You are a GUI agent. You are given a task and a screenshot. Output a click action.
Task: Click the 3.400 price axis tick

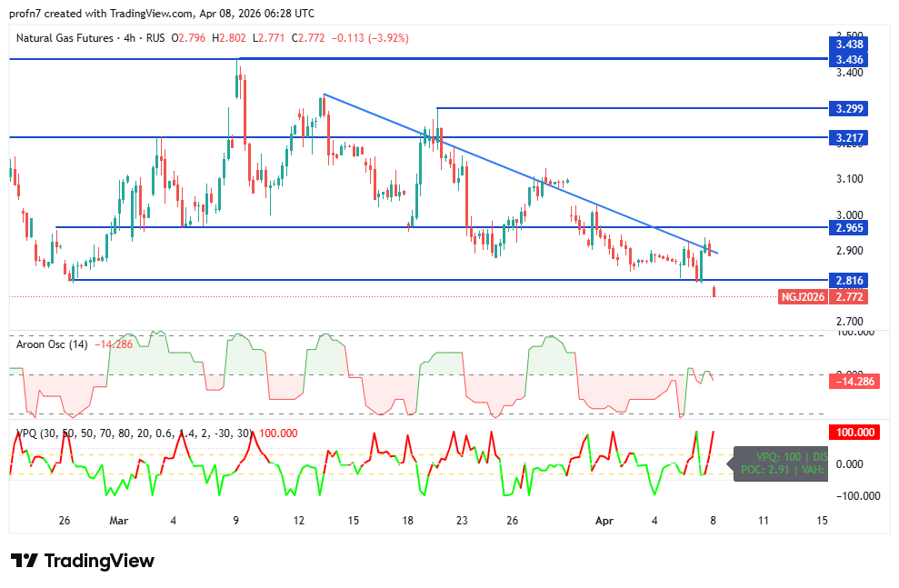click(849, 73)
